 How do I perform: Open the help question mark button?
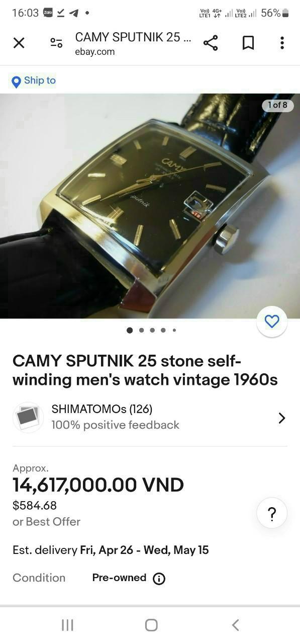[x=272, y=514]
